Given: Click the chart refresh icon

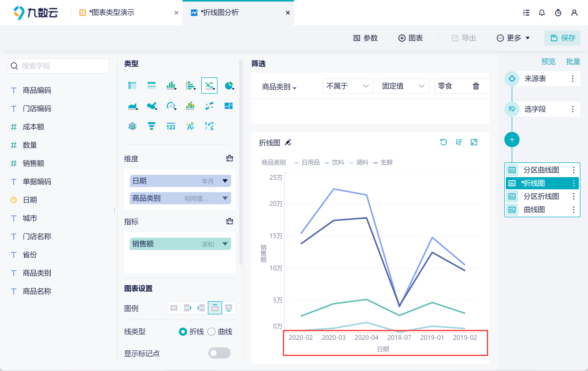Looking at the screenshot, I should tap(443, 142).
